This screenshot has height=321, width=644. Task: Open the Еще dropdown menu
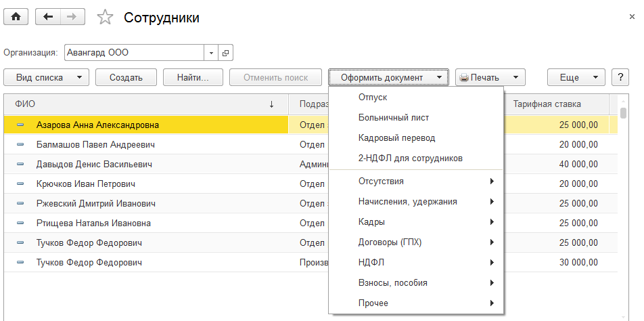coord(576,77)
